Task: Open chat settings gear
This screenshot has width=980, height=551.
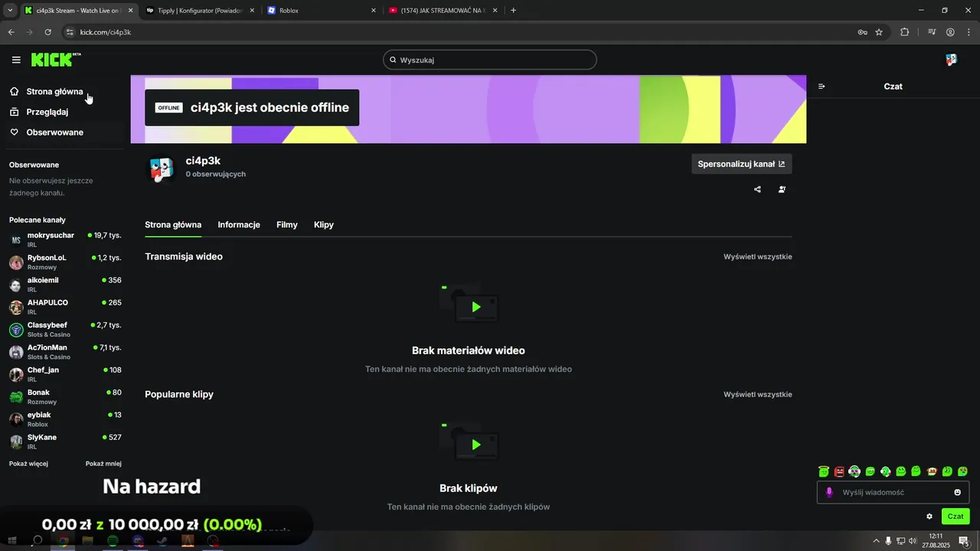Action: pyautogui.click(x=929, y=517)
